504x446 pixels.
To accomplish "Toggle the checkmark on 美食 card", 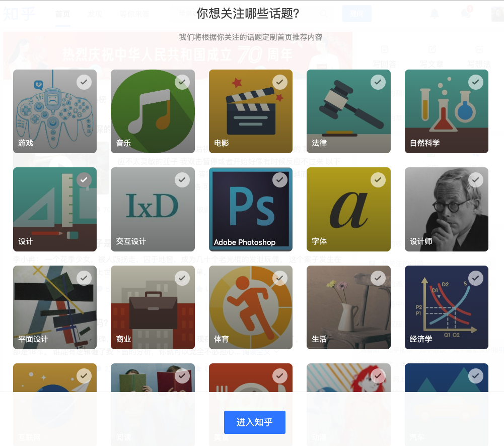I will 280,376.
